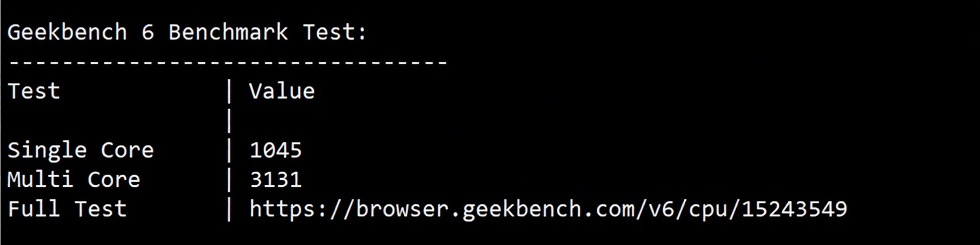Viewport: 980px width, 245px height.
Task: Open the browser.geekbench.com full test URL
Action: click(548, 210)
